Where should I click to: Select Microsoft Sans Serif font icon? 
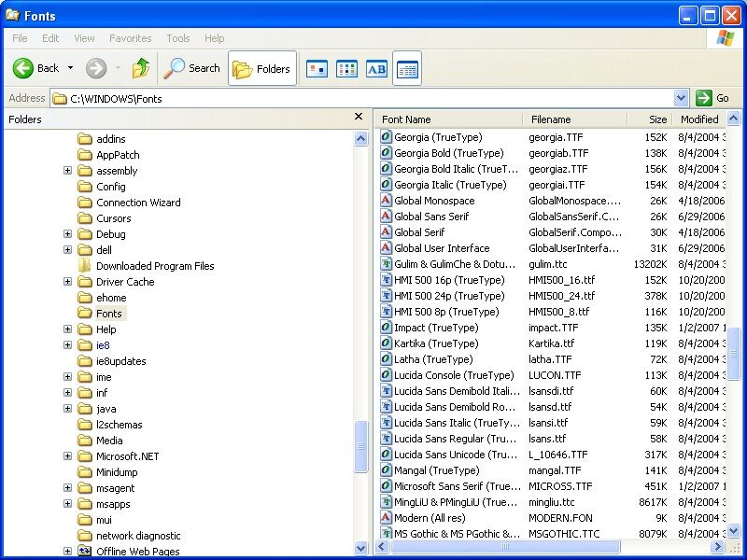[386, 486]
